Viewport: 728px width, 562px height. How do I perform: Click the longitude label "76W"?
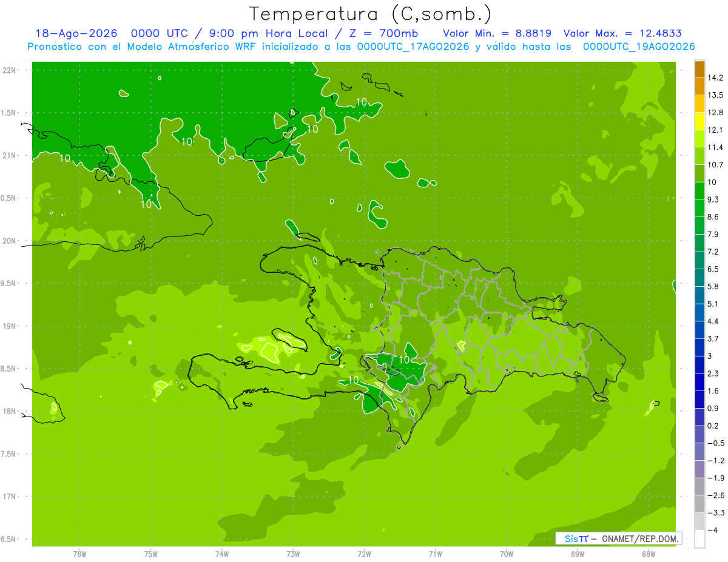pyautogui.click(x=79, y=554)
